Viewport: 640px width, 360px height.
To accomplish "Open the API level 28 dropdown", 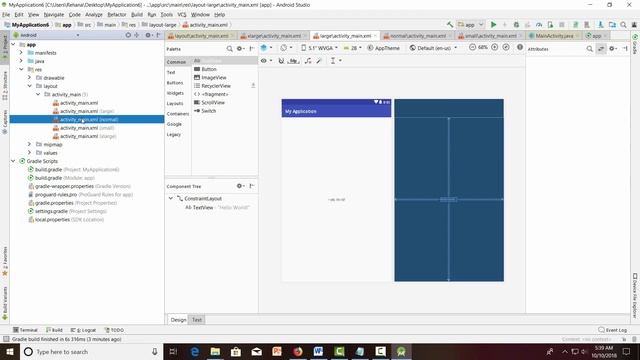I will (x=353, y=48).
